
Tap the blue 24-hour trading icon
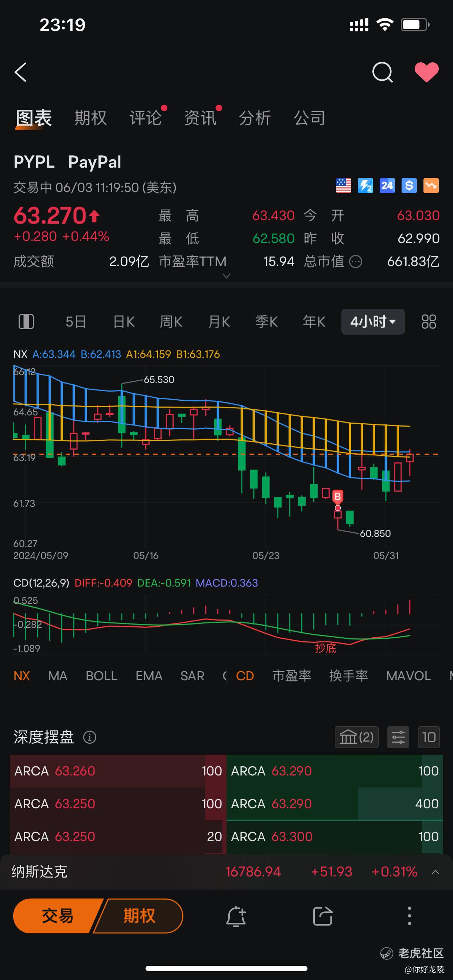point(387,186)
